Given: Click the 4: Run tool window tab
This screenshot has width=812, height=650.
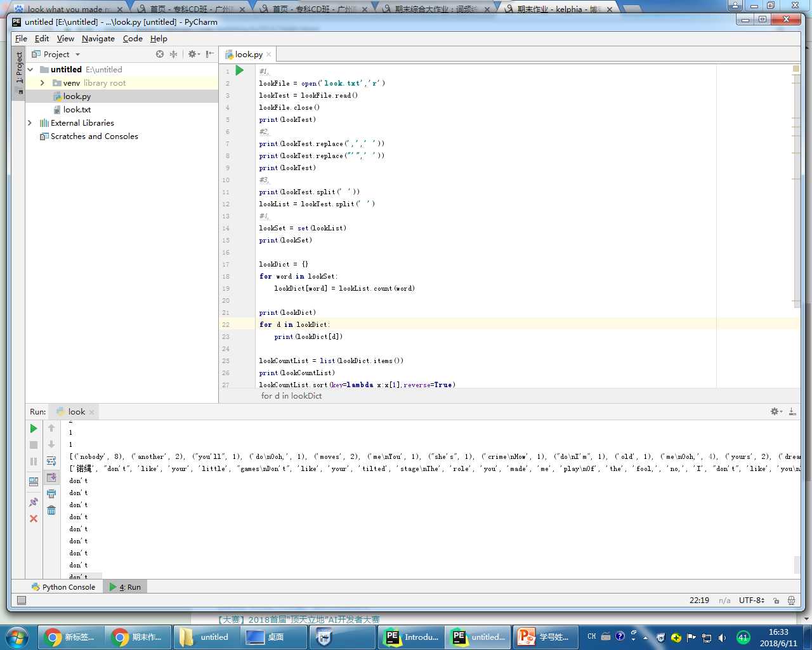Looking at the screenshot, I should (x=126, y=587).
